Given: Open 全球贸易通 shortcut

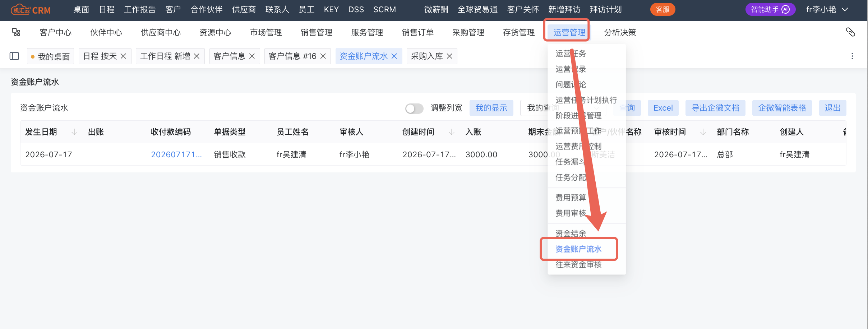Looking at the screenshot, I should pyautogui.click(x=477, y=10).
